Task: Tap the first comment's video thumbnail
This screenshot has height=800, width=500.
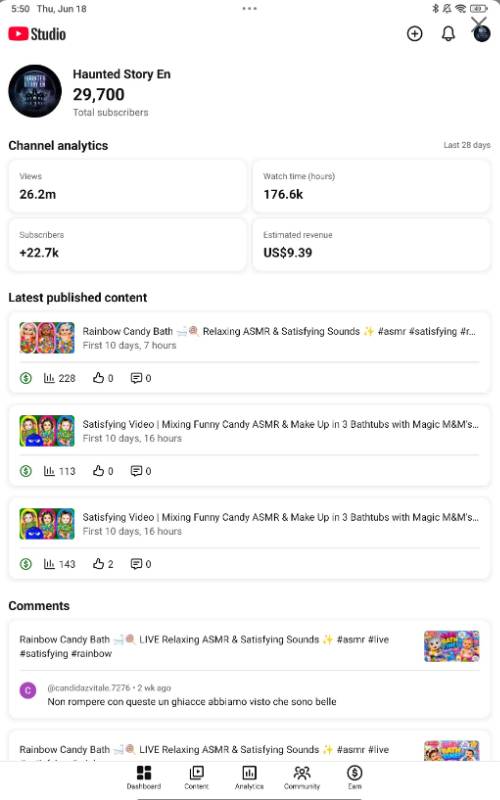Action: click(452, 646)
